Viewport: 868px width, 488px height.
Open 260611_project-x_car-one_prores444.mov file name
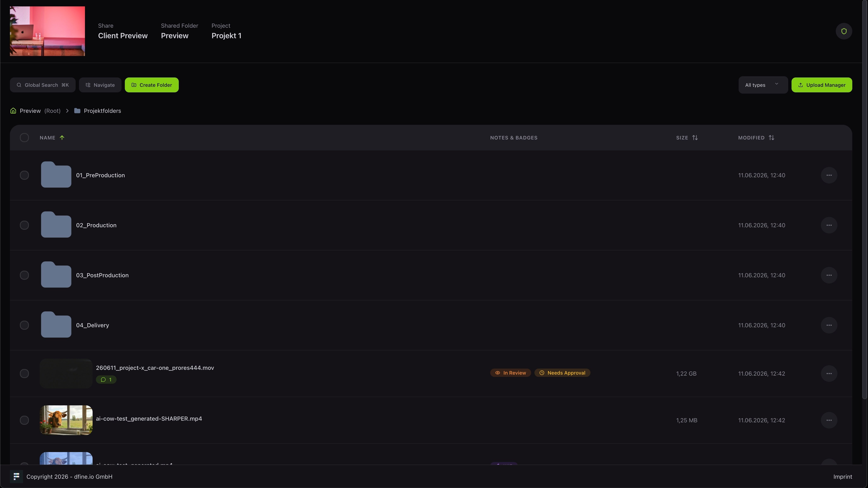pyautogui.click(x=155, y=368)
